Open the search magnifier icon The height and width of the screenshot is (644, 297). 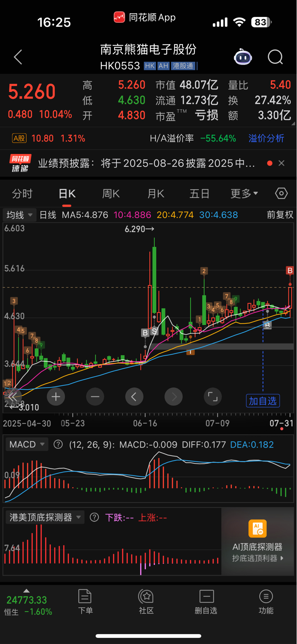pyautogui.click(x=275, y=57)
